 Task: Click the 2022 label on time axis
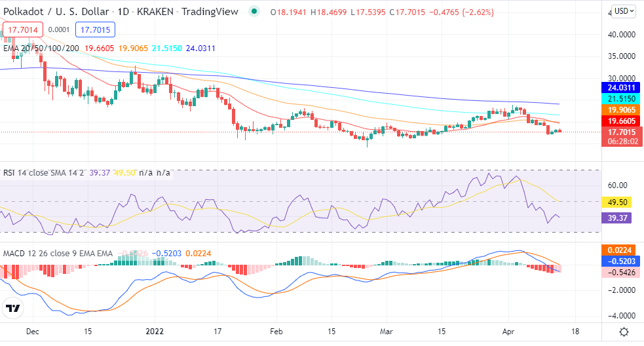[155, 331]
